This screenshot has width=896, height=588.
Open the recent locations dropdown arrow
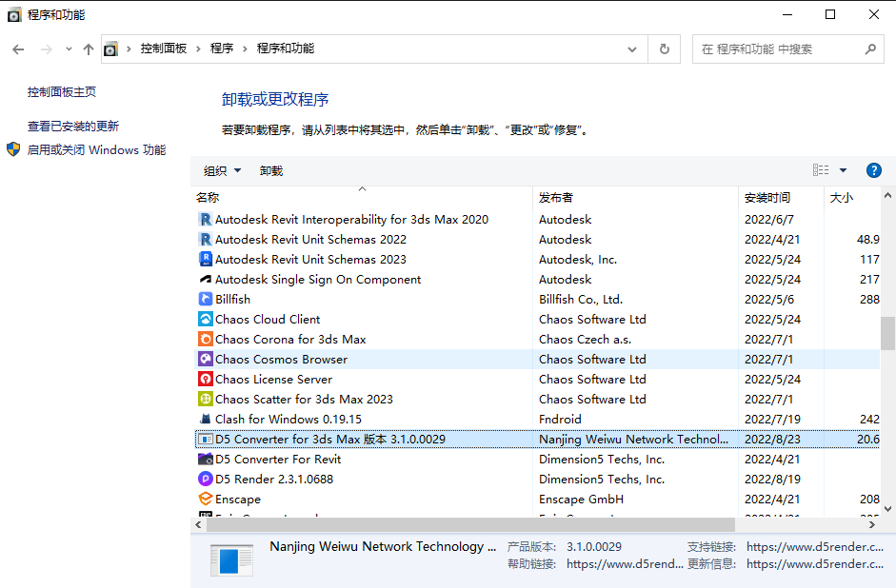click(x=69, y=49)
